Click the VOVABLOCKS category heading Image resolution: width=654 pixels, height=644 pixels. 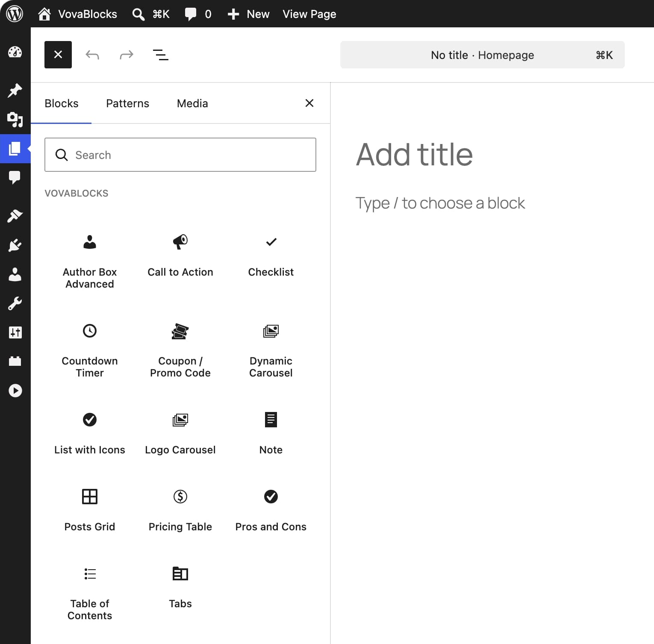(x=77, y=193)
